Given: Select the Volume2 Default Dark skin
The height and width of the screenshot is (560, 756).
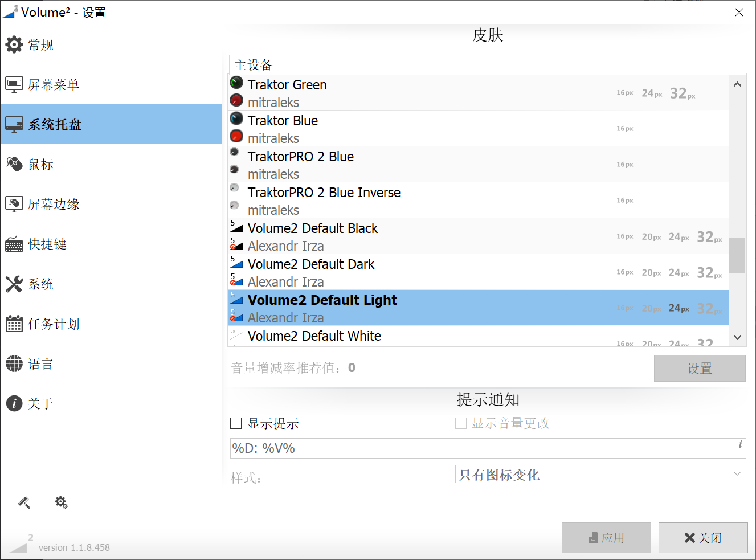Looking at the screenshot, I should pos(479,272).
